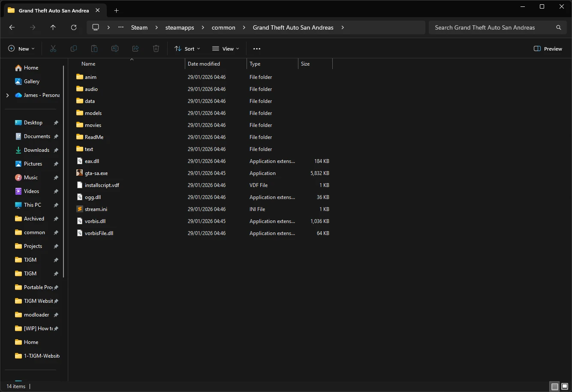Click the Delete trash icon
This screenshot has width=572, height=392.
(x=156, y=48)
